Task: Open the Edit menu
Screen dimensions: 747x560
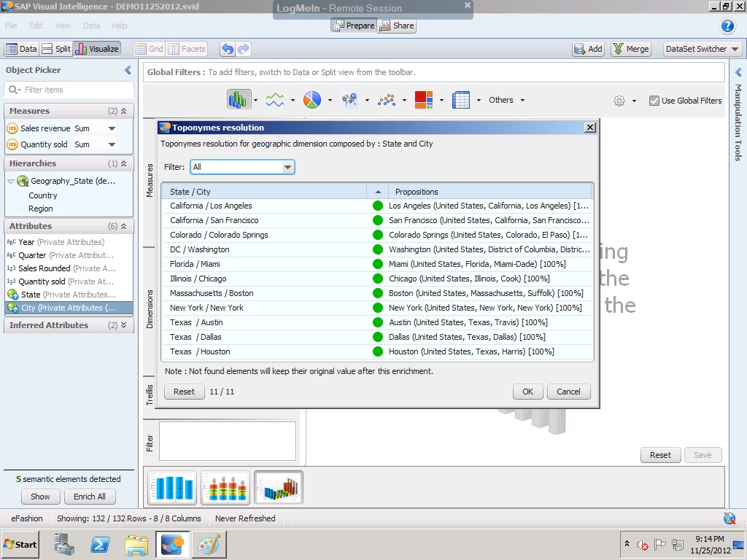Action: coord(36,26)
